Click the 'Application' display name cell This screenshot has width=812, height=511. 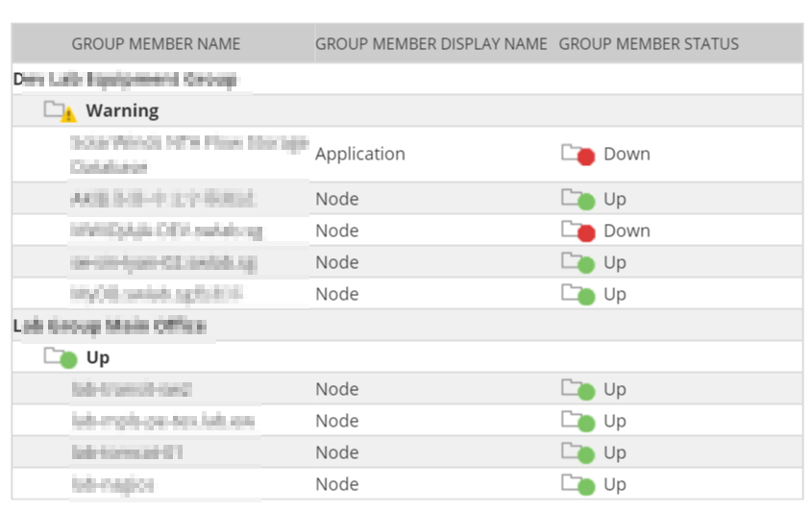click(360, 155)
